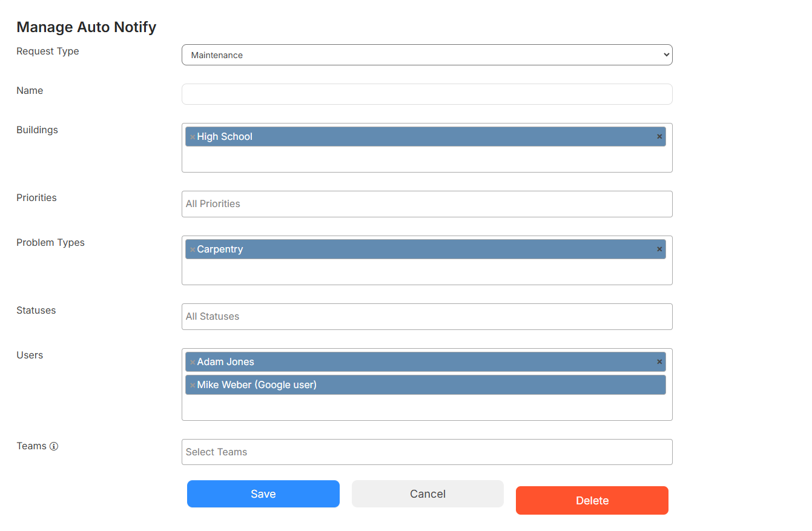Open the All Priorities selector
Viewport: 812px width, 531px height.
(x=427, y=204)
